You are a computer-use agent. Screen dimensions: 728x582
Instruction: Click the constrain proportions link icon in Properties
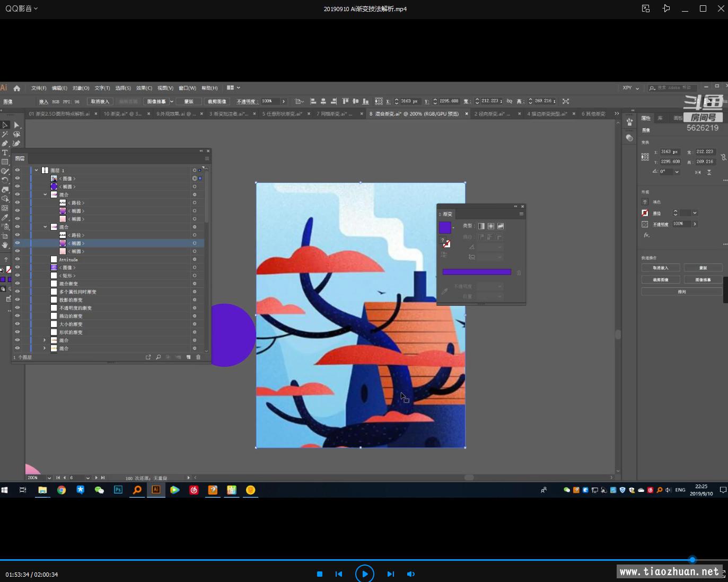click(x=723, y=157)
